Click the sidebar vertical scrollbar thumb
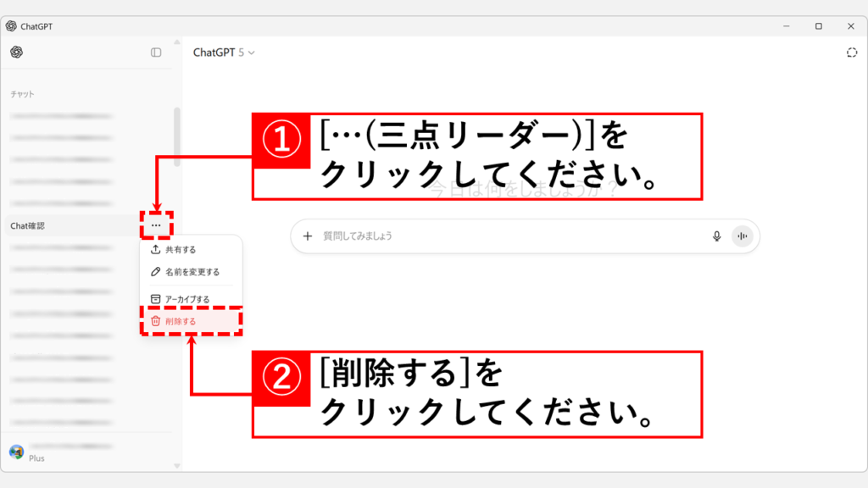The image size is (868, 488). coord(176,136)
